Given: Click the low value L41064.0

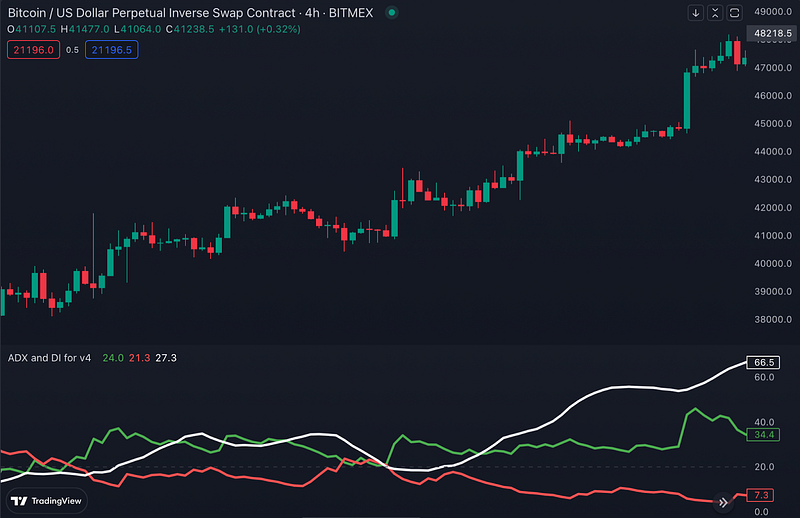Looking at the screenshot, I should pyautogui.click(x=137, y=29).
